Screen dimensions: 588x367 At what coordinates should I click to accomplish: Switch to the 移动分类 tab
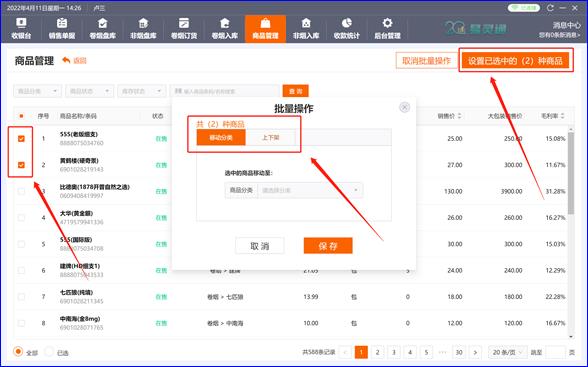221,138
